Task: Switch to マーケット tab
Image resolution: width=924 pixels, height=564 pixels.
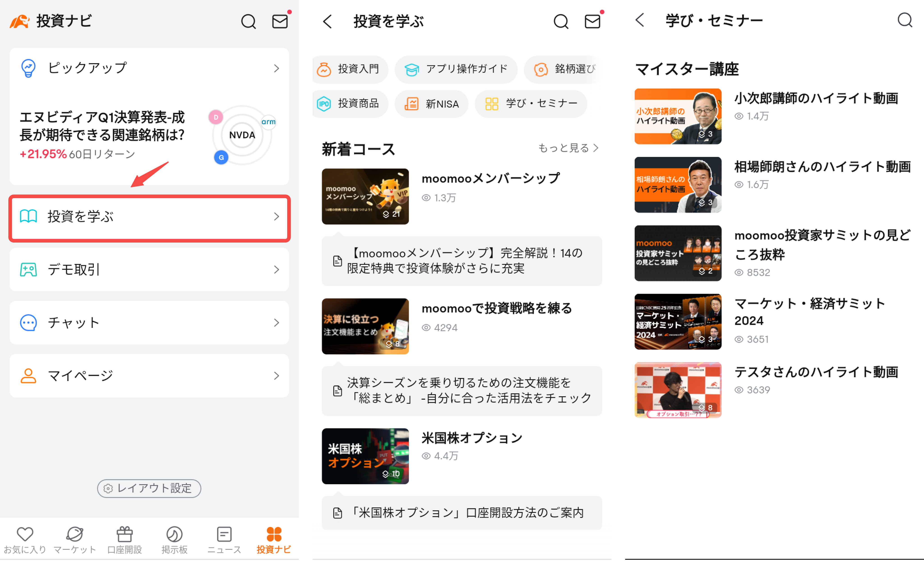Action: 75,540
